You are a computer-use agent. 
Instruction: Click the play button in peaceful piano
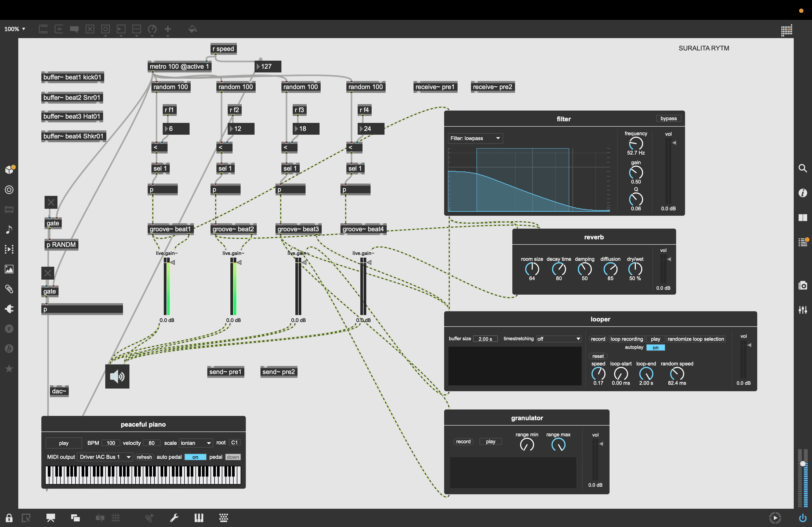point(64,443)
